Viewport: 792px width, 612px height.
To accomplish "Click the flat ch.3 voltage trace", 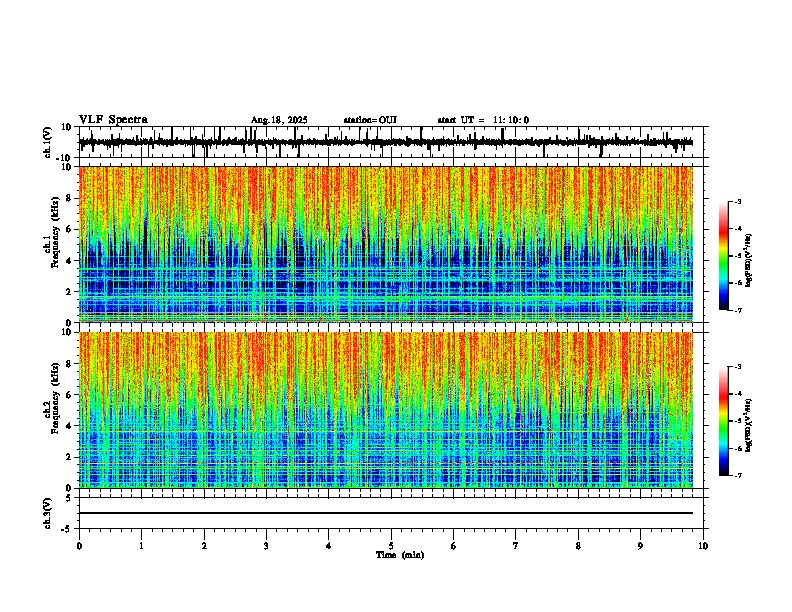I will (386, 513).
